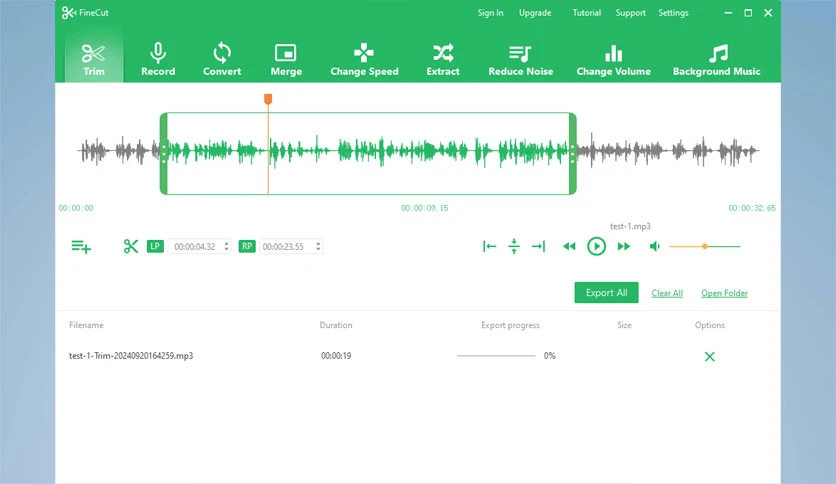This screenshot has width=836, height=484.
Task: Click the 00:00:09.15 timeline timestamp
Action: pos(424,208)
